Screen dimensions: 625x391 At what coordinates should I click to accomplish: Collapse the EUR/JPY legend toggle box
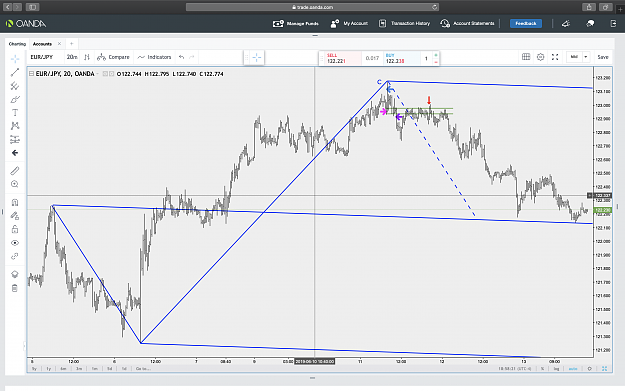click(x=31, y=74)
